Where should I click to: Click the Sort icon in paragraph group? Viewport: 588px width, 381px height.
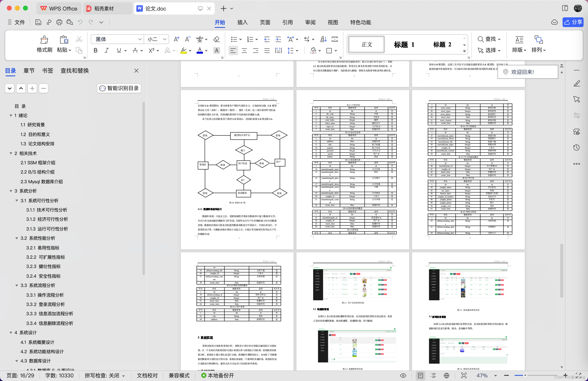[324, 39]
